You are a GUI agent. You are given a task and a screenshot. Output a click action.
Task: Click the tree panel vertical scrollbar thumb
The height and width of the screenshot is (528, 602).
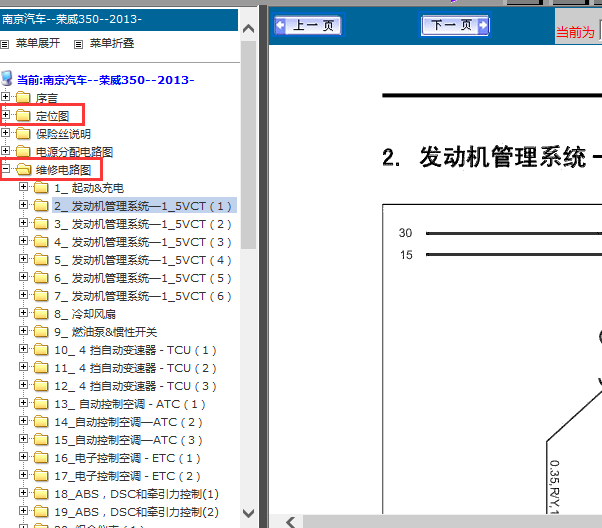(x=248, y=145)
